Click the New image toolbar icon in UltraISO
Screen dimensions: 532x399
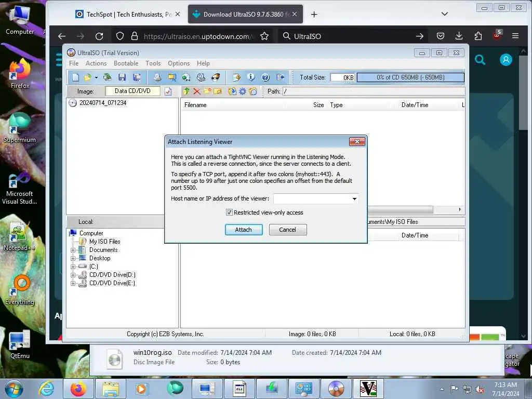pyautogui.click(x=75, y=78)
